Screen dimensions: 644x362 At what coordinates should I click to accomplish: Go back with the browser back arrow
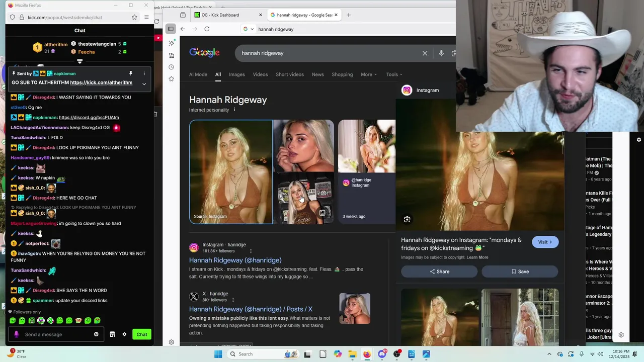[x=183, y=29]
